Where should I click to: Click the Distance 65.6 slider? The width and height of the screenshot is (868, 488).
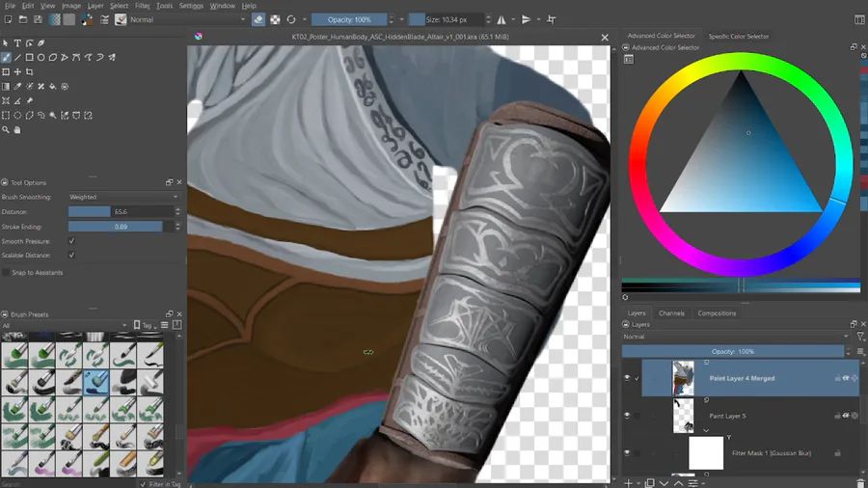pyautogui.click(x=121, y=211)
